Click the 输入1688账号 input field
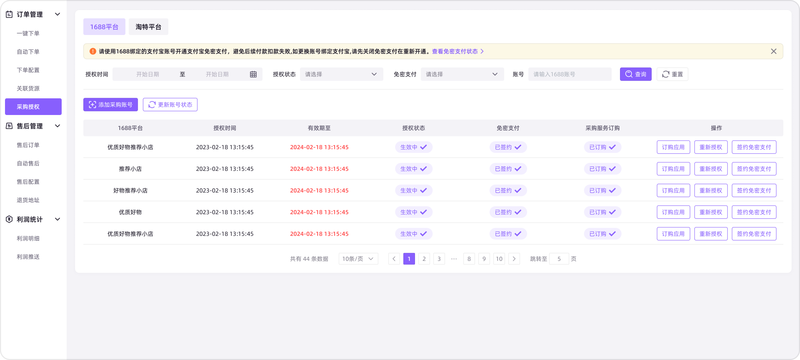The width and height of the screenshot is (800, 360). pyautogui.click(x=570, y=74)
